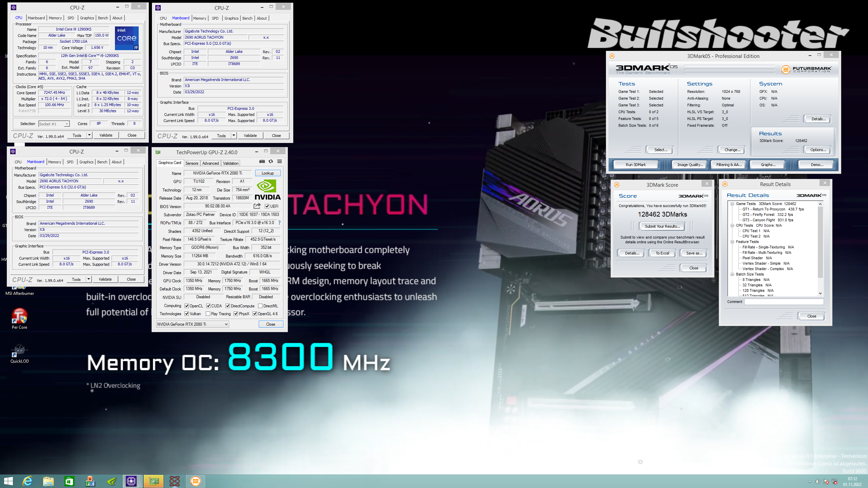Click the GPU-Z screenshot camera icon
The width and height of the screenshot is (868, 488).
tap(262, 162)
